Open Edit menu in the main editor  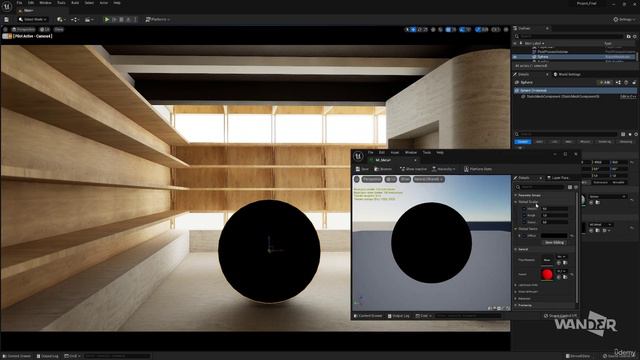coord(31,3)
